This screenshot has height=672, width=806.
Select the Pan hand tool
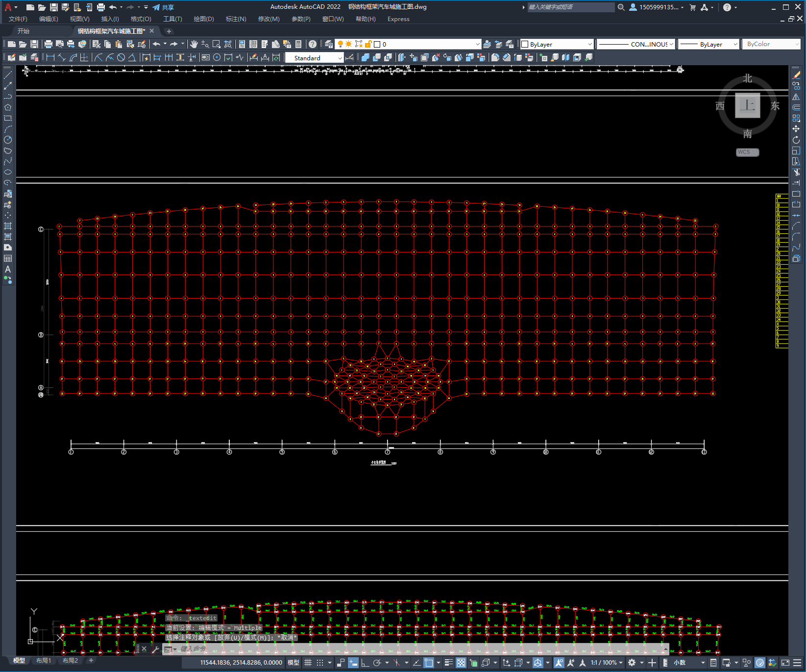coord(194,44)
